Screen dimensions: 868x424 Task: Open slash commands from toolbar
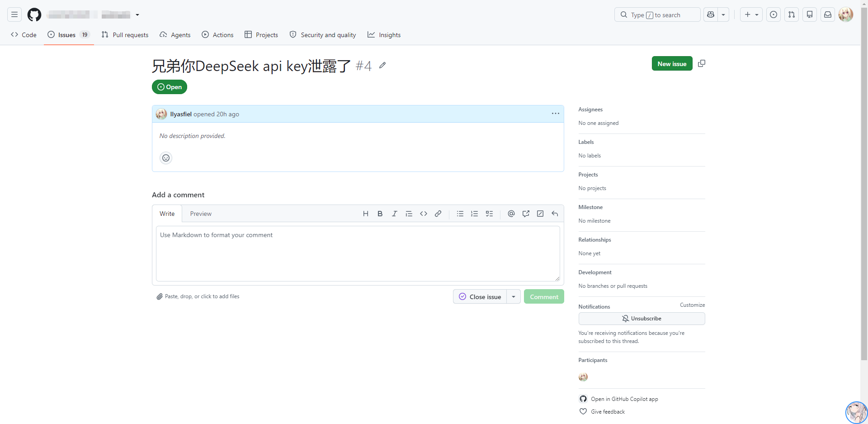click(540, 214)
